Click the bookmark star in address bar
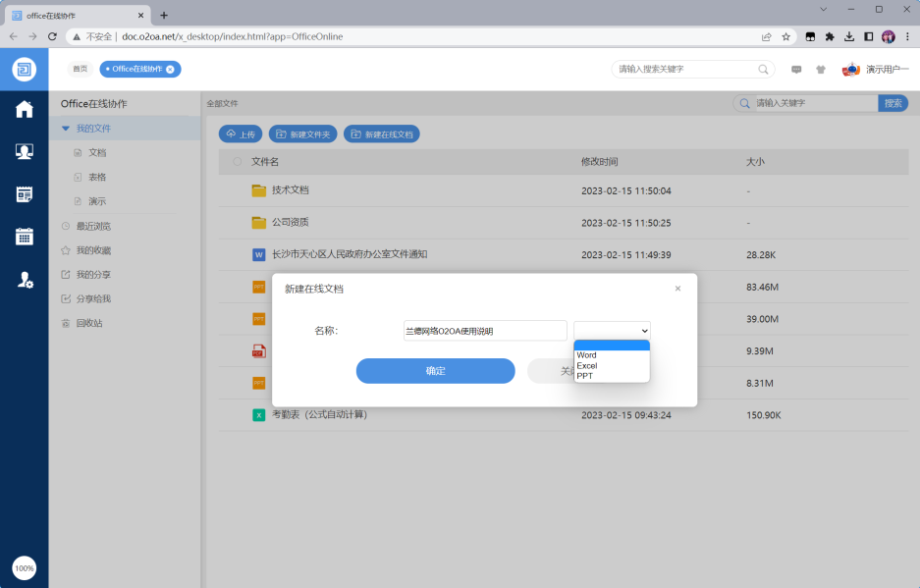 pos(785,36)
